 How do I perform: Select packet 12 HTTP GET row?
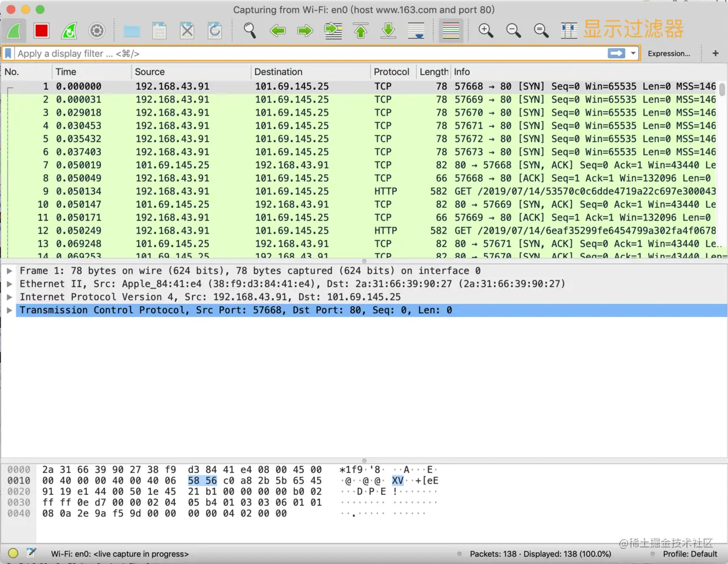pyautogui.click(x=359, y=231)
